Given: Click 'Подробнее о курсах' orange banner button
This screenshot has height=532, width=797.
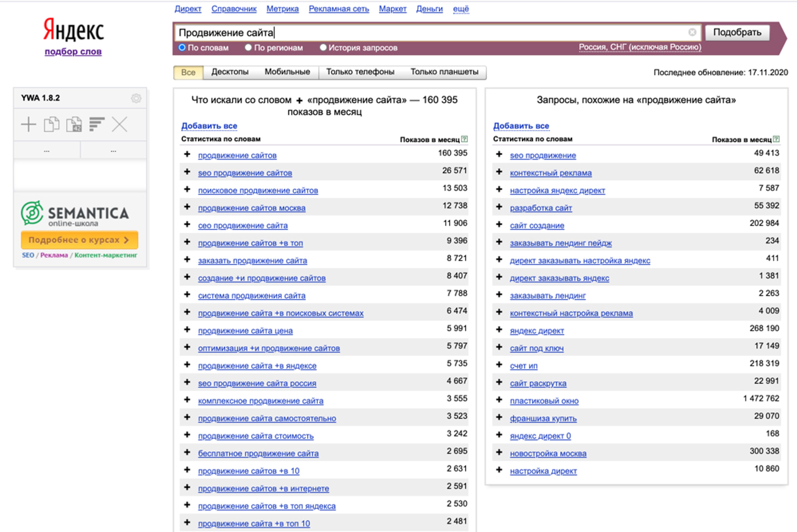Looking at the screenshot, I should [79, 240].
